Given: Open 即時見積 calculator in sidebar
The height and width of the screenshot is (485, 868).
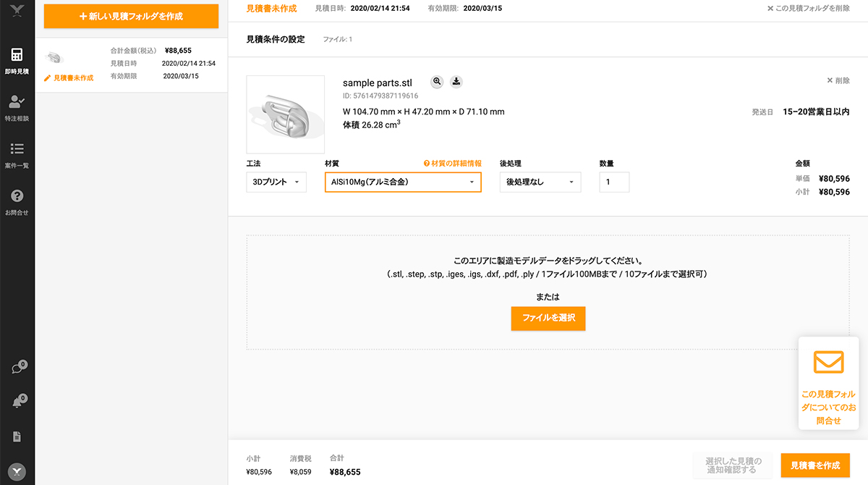Looking at the screenshot, I should [17, 61].
